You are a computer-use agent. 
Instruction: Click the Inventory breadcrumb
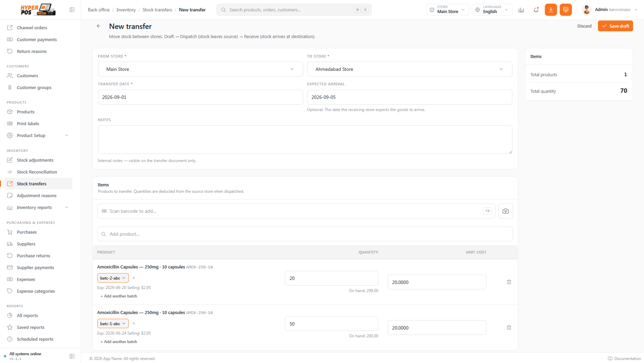click(126, 10)
